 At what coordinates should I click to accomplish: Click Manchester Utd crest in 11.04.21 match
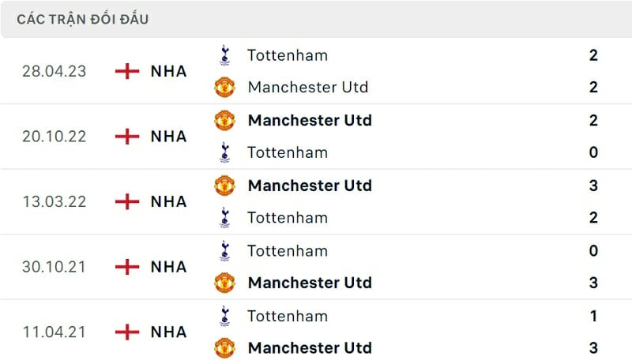225,347
